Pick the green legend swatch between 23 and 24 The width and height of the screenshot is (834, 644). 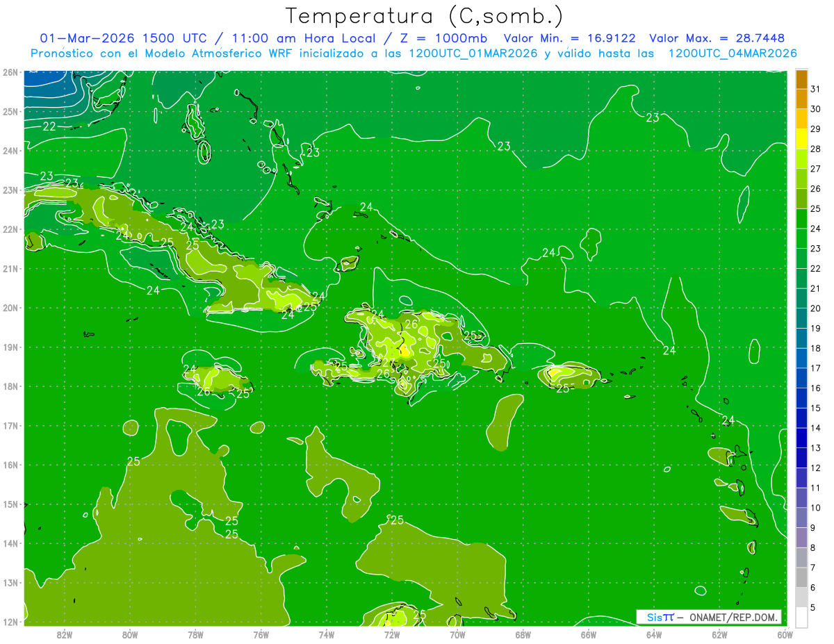(x=801, y=239)
